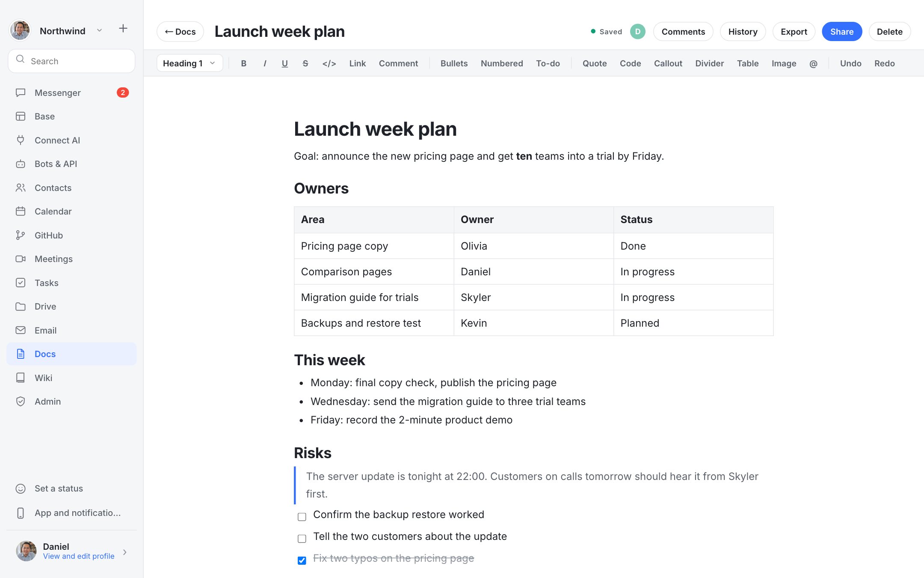Click View and edit profile link
This screenshot has width=924, height=578.
point(79,556)
